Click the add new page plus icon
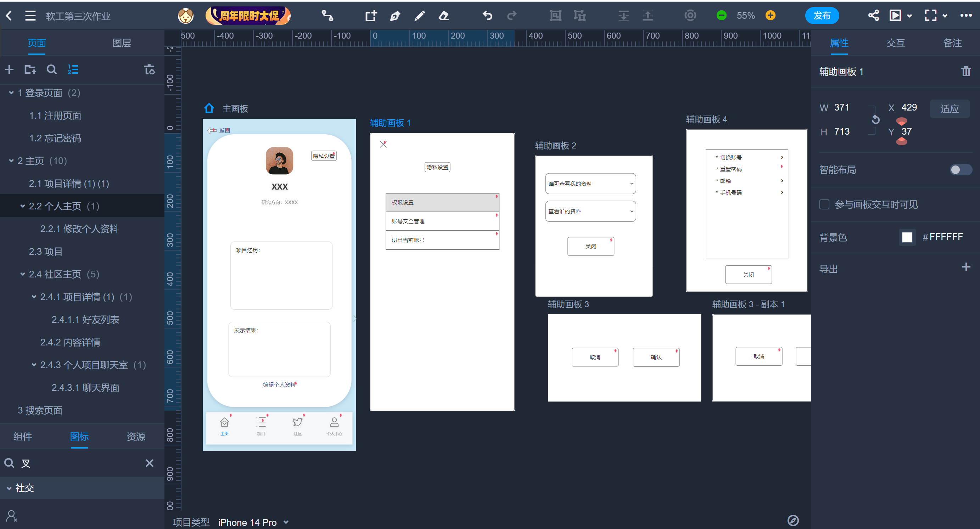 click(9, 69)
